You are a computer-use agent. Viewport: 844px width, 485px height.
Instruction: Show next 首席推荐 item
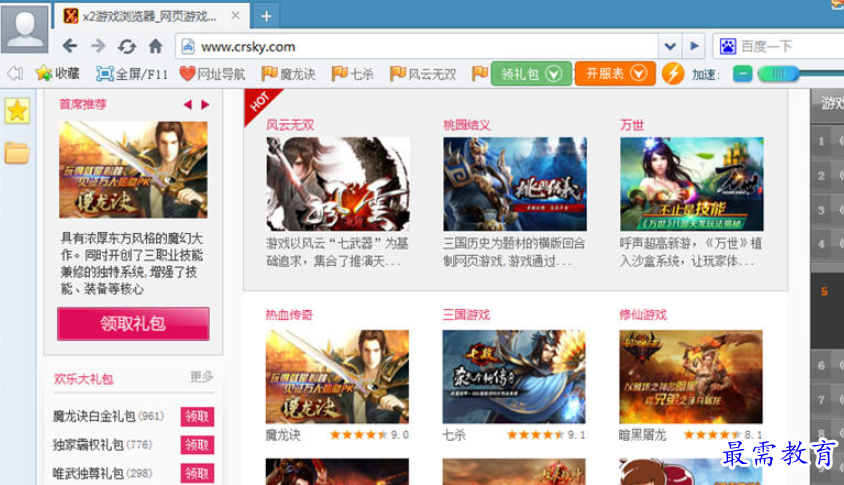pos(205,104)
